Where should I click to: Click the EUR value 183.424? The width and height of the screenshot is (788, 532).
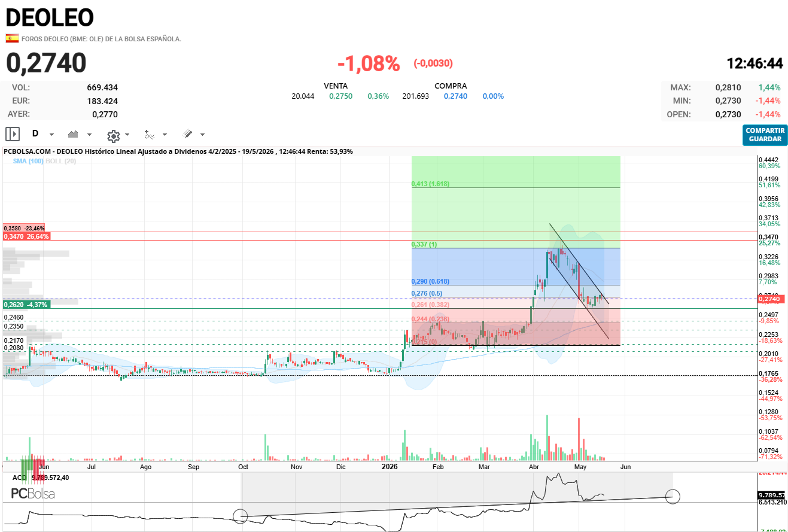pos(102,101)
